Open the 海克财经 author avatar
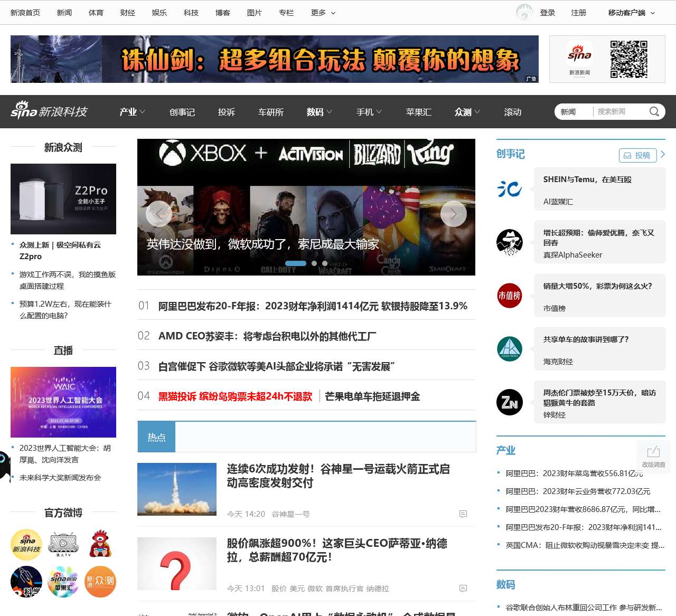 click(510, 349)
